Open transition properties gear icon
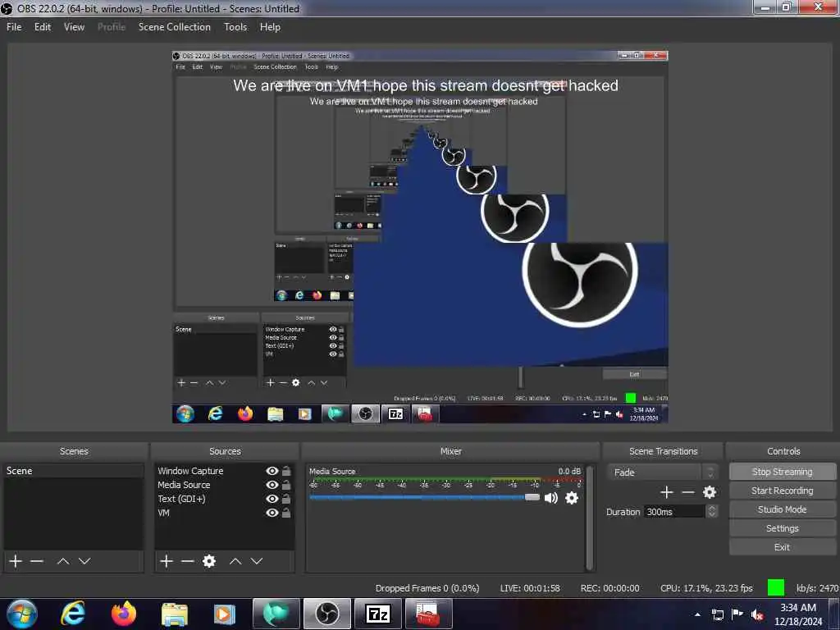This screenshot has width=840, height=630. point(710,492)
